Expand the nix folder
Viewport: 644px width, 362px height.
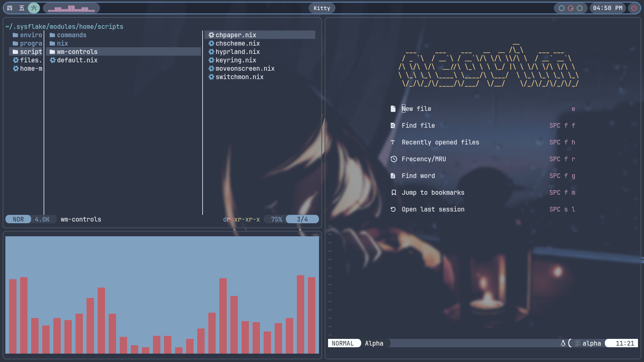[x=63, y=43]
